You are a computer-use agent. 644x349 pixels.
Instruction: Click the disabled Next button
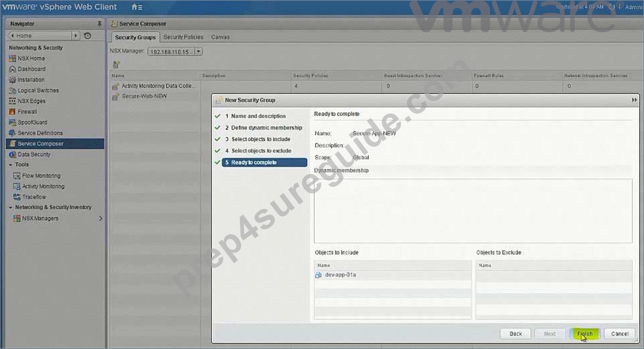(550, 334)
